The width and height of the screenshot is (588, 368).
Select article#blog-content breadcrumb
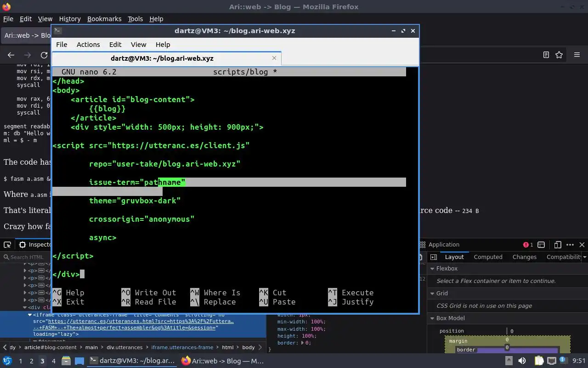tap(51, 347)
